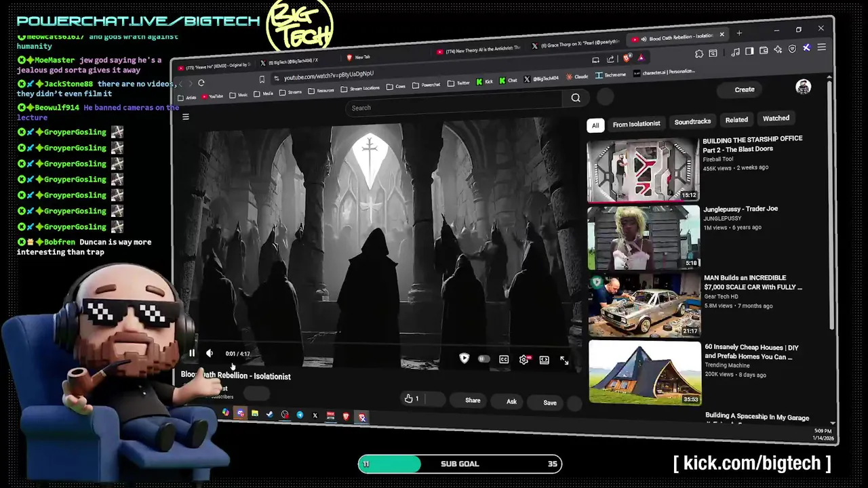Viewport: 868px width, 488px height.
Task: Open the Streams bookmarks folder
Action: [290, 92]
